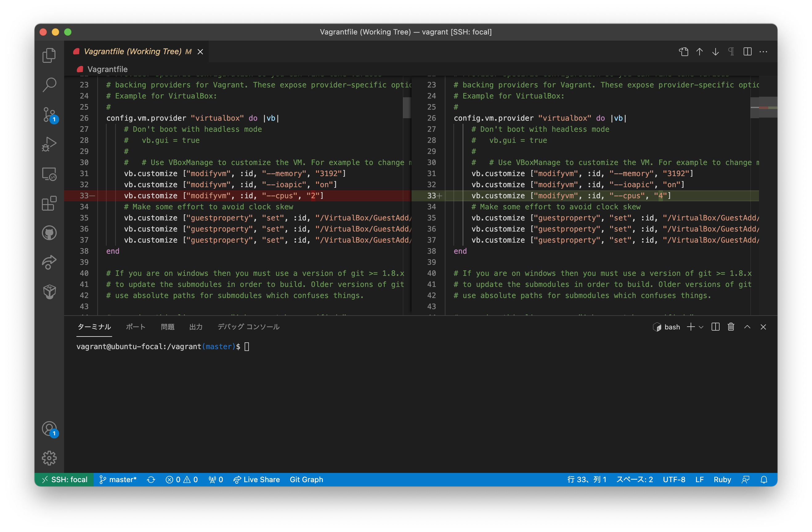Open Remote Explorer icon

point(49,174)
